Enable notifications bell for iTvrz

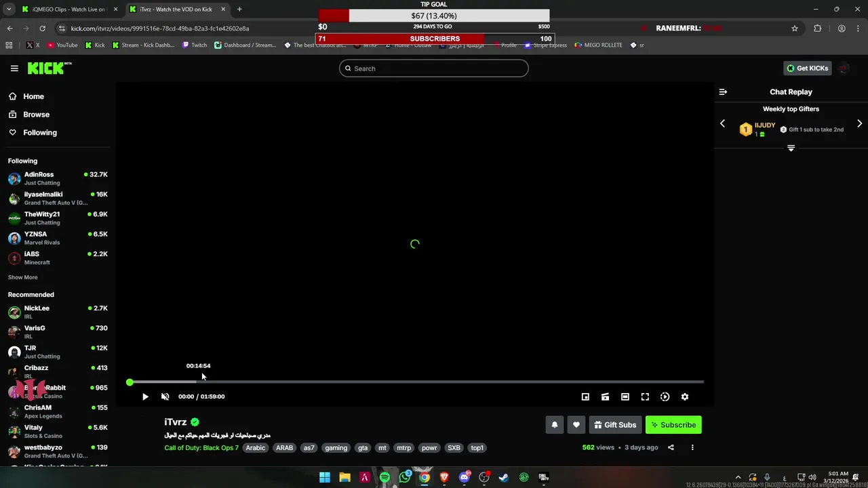point(555,425)
